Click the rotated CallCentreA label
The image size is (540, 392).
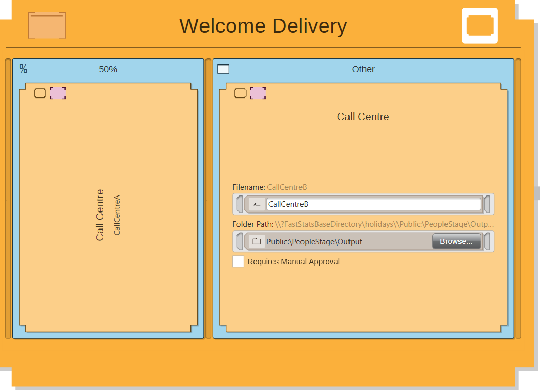click(117, 215)
